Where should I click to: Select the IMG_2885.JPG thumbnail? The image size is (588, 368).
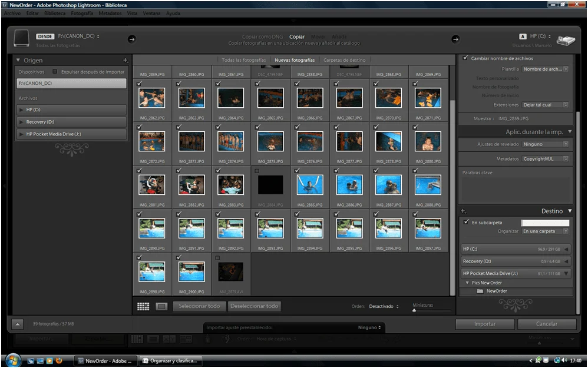coord(310,185)
